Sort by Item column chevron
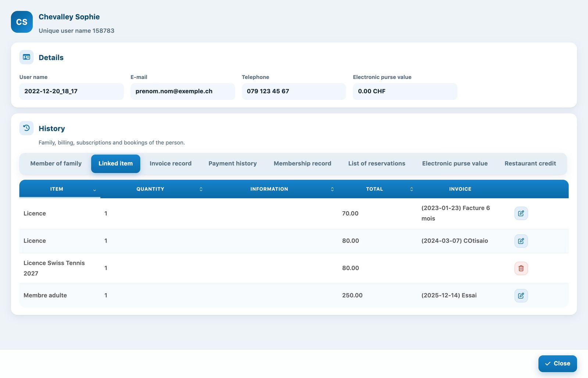Viewport: 588px width, 378px height. coord(94,190)
